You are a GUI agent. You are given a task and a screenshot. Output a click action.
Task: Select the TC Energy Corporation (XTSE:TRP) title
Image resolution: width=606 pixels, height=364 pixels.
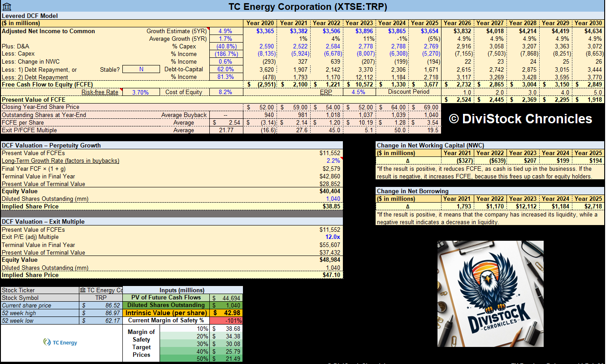308,6
